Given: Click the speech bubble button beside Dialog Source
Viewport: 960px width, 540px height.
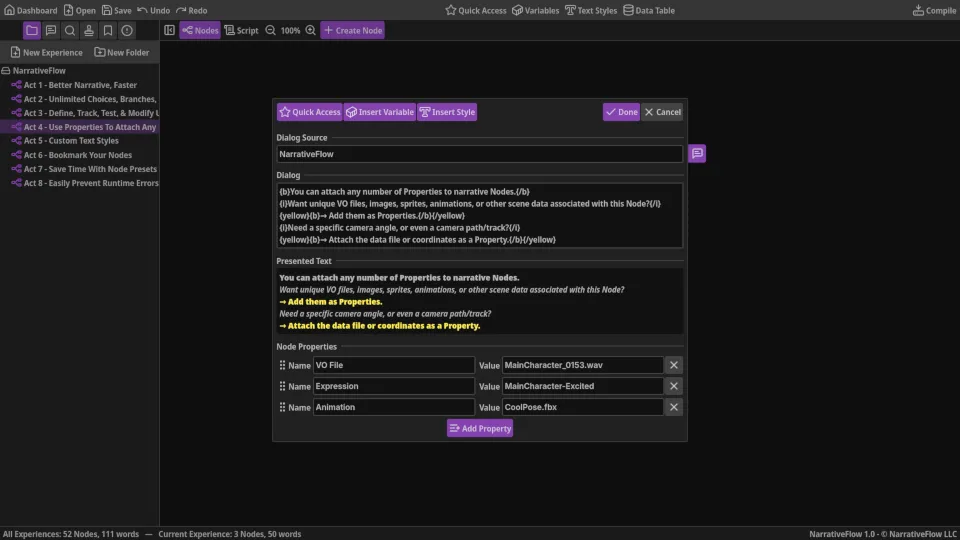Looking at the screenshot, I should coord(697,154).
